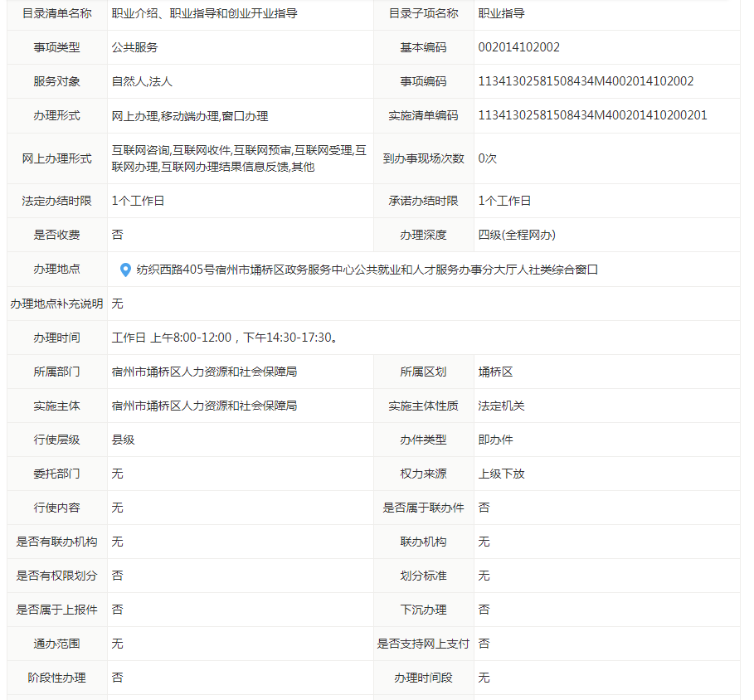Select the 实施清单编码 value ending in 200201
Viewport: 754px width, 700px height.
[x=592, y=115]
